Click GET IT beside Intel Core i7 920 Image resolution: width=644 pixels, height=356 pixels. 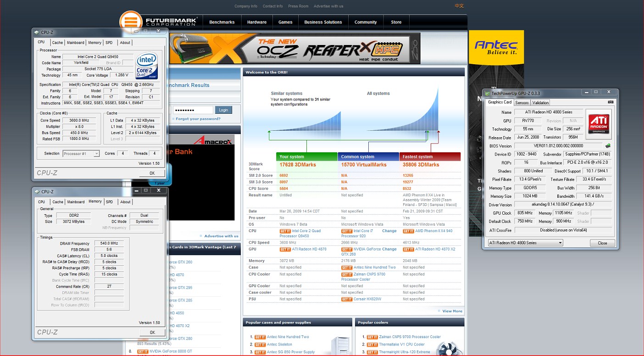point(347,231)
